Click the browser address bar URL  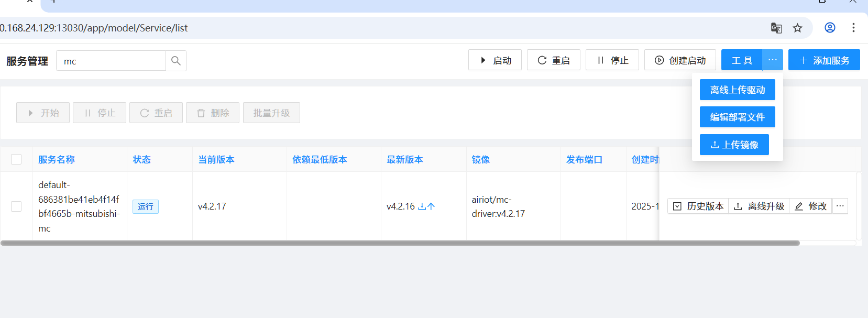coord(94,28)
